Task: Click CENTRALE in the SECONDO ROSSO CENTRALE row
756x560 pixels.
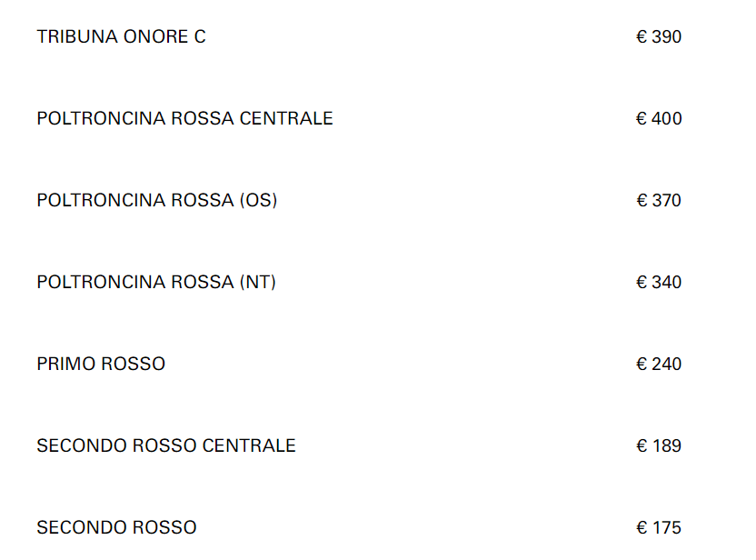Action: pyautogui.click(x=249, y=446)
